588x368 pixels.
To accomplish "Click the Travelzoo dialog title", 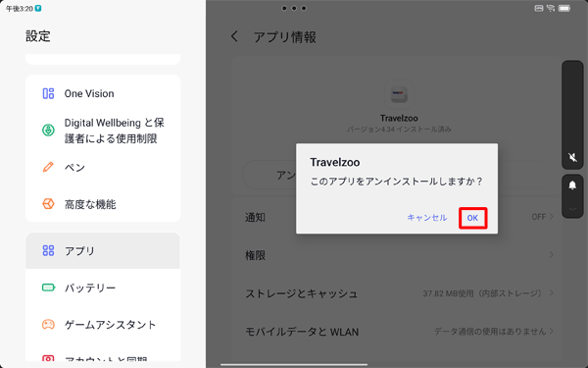I will pos(335,162).
